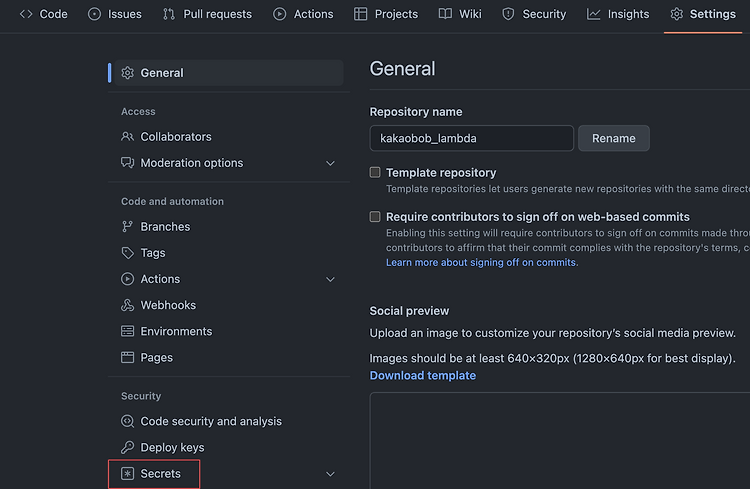Screen dimensions: 750x489
Task: Open the Deploy keys key icon
Action: point(127,447)
